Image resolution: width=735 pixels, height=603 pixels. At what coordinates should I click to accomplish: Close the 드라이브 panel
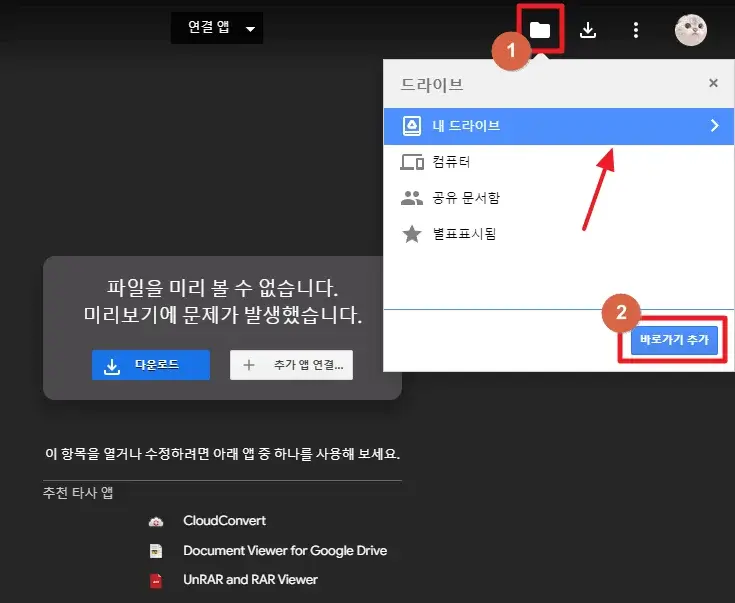713,83
